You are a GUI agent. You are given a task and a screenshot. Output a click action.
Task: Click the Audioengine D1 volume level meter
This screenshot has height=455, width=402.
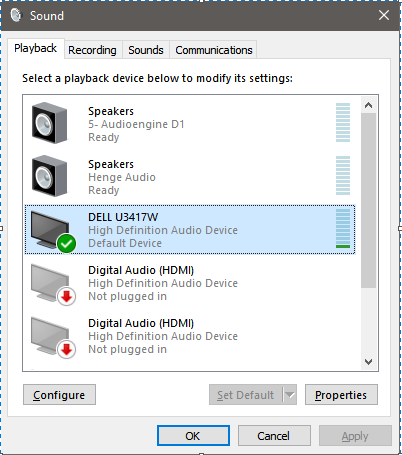click(343, 122)
